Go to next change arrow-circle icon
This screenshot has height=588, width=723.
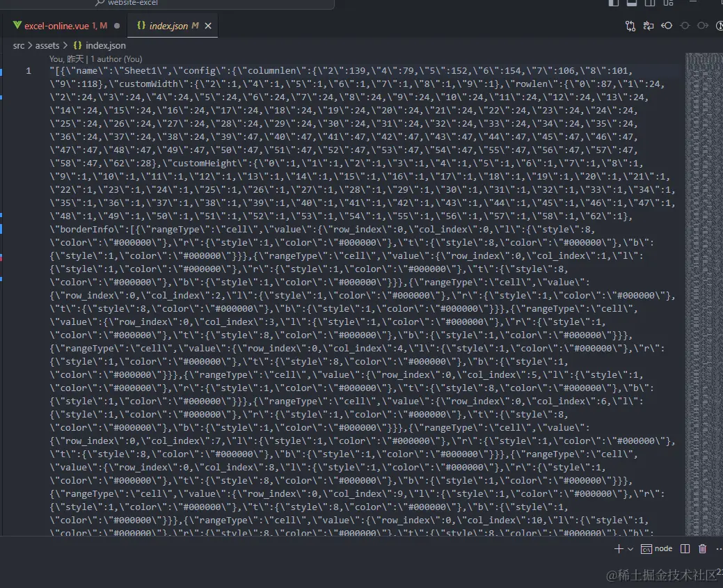tap(703, 26)
